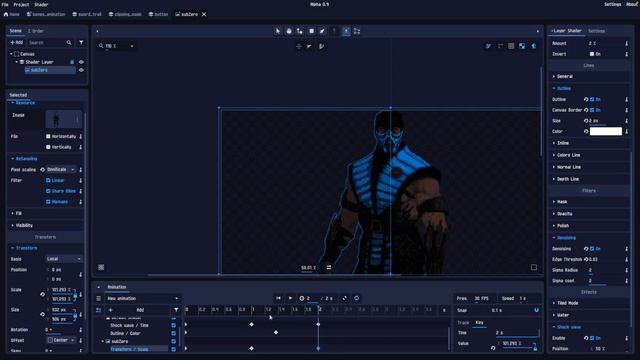Click the expand icon beside the loop button
The image size is (640, 360).
pos(345,298)
